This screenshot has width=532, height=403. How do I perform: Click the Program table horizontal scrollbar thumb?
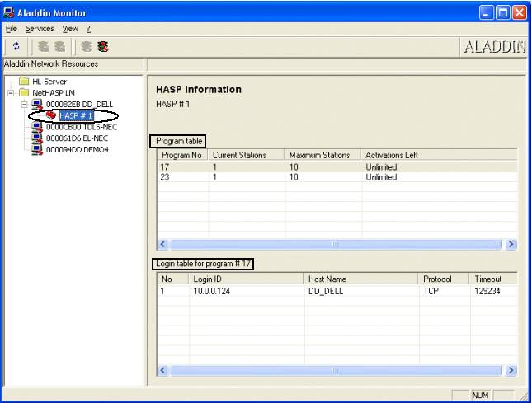point(335,245)
